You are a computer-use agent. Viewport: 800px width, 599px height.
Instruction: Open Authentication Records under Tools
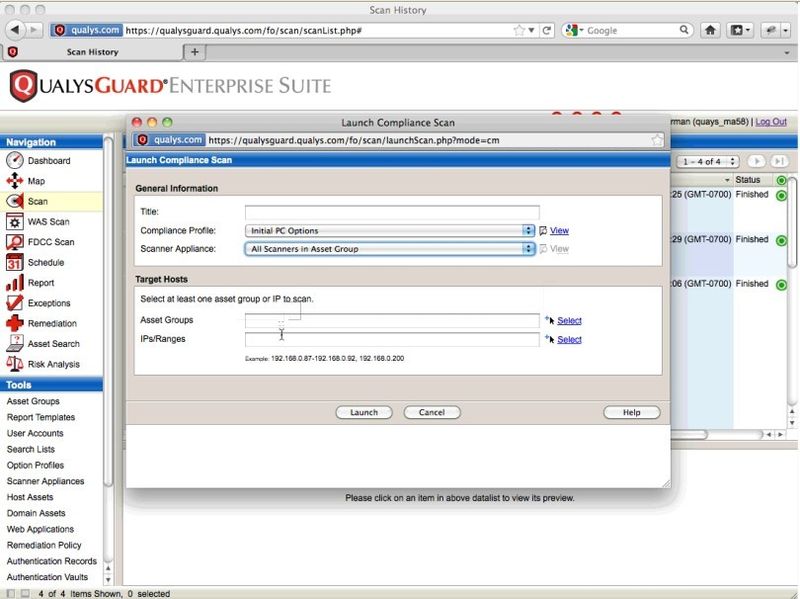[x=52, y=561]
